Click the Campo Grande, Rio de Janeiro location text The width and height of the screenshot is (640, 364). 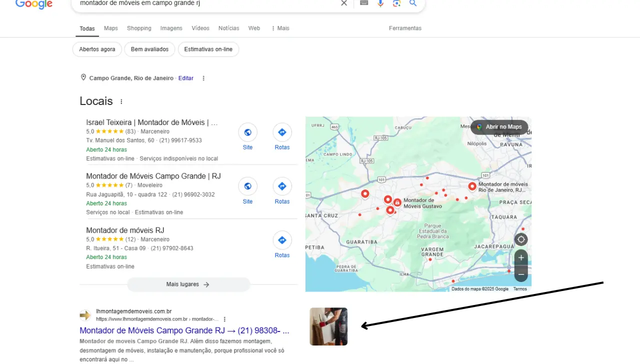(131, 78)
